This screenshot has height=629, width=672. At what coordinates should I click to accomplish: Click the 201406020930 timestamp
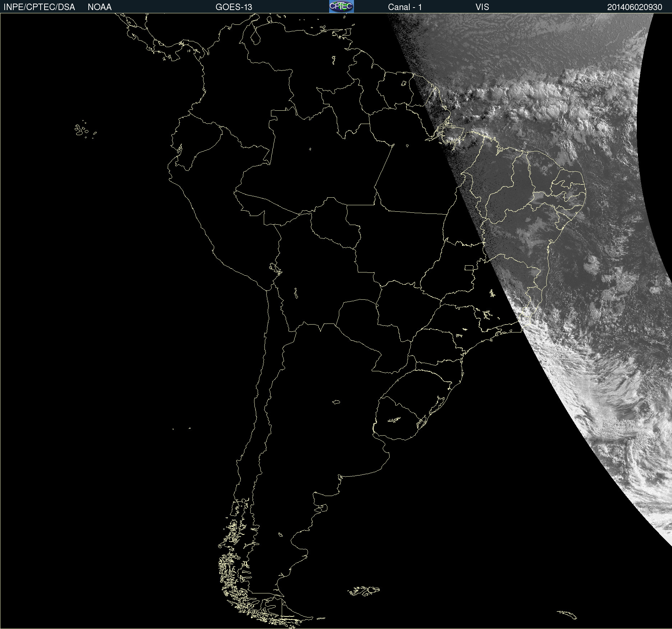pyautogui.click(x=635, y=7)
